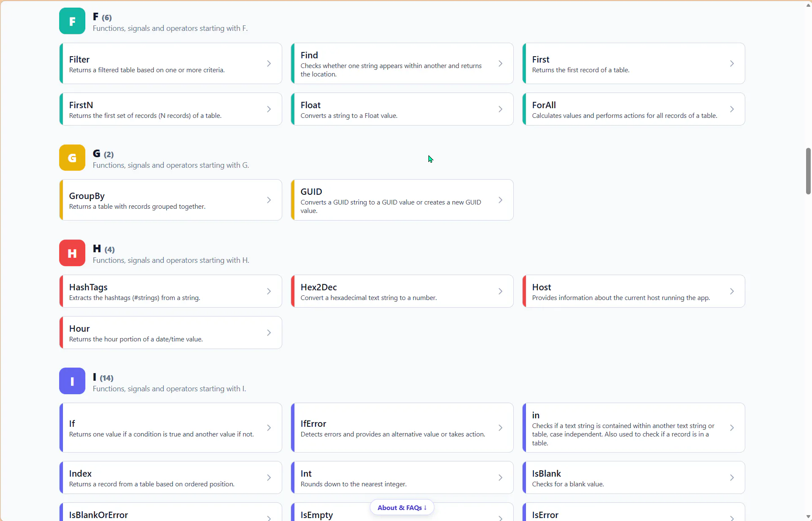The width and height of the screenshot is (812, 521).
Task: Click the vertical scrollbar thumb
Action: (808, 171)
